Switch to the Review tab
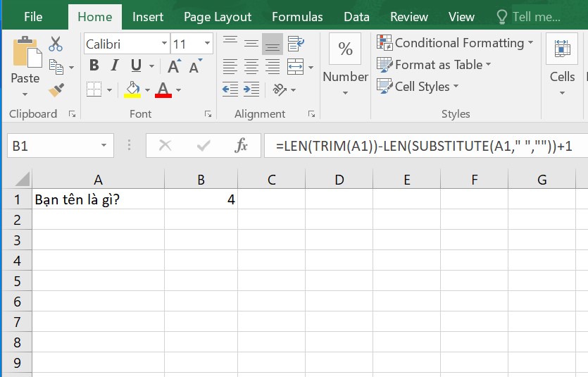 [408, 17]
